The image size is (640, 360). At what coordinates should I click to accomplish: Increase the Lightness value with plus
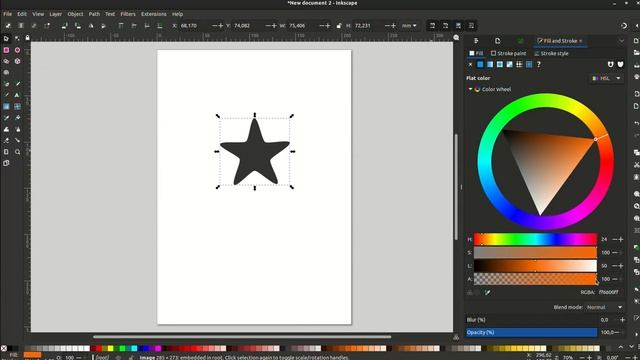point(621,266)
